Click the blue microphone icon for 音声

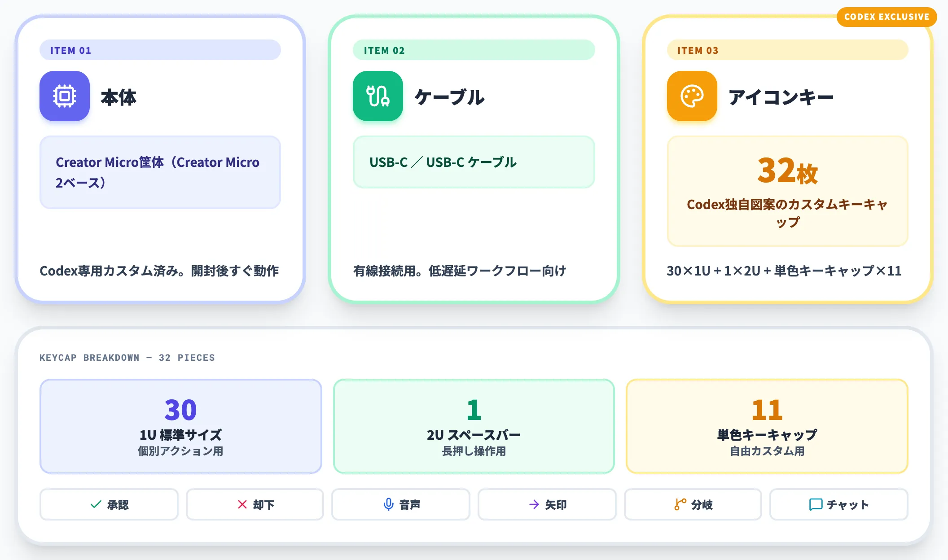(x=389, y=504)
